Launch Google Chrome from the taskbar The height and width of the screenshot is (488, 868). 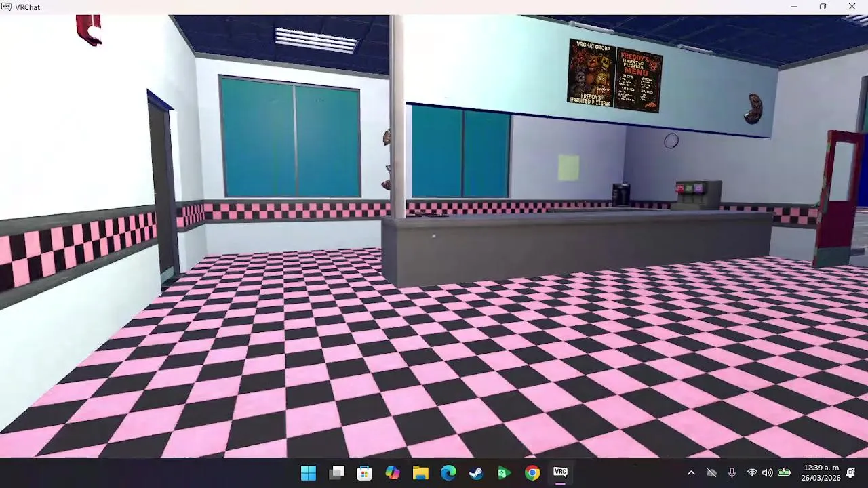[532, 472]
